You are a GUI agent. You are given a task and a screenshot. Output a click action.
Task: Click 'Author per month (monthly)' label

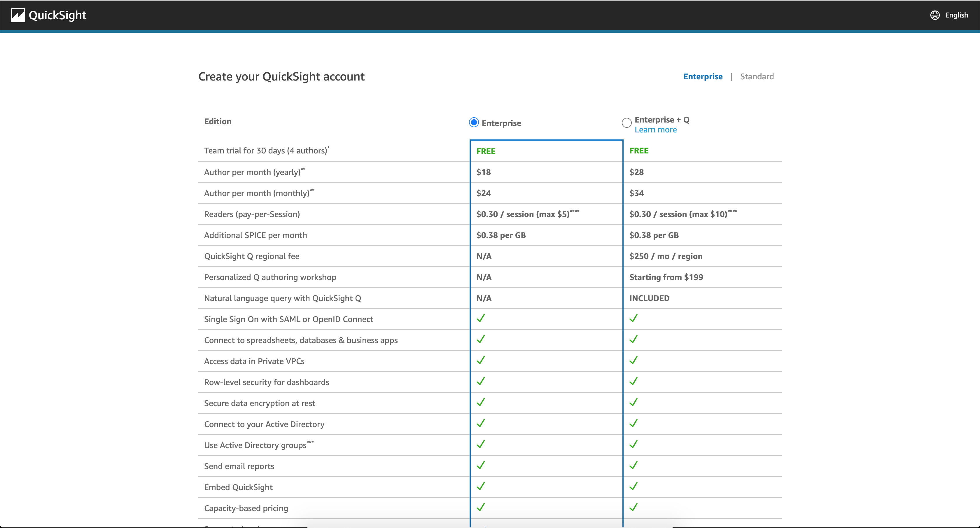(x=259, y=193)
